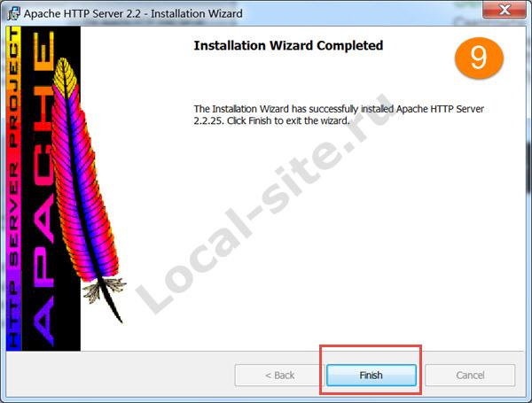This screenshot has width=532, height=403.
Task: Click the disabled Cancel button
Action: (470, 375)
